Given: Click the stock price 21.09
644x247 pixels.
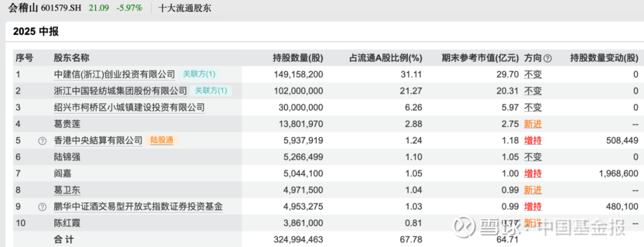Looking at the screenshot, I should pyautogui.click(x=99, y=7).
